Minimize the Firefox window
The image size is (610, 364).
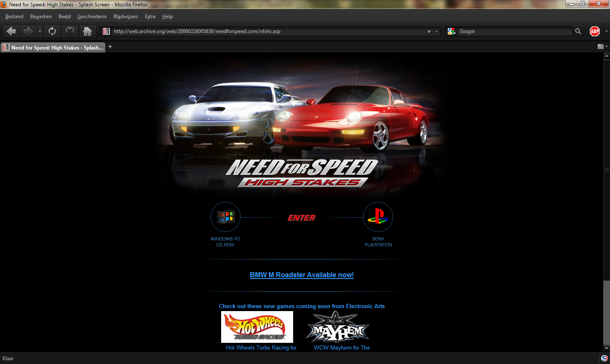tap(571, 4)
